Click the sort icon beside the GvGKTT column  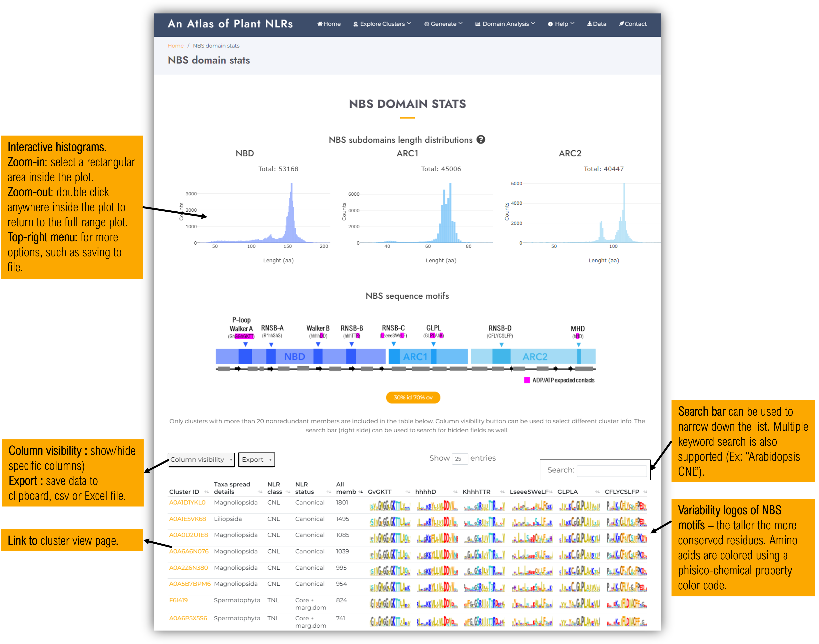pyautogui.click(x=408, y=492)
